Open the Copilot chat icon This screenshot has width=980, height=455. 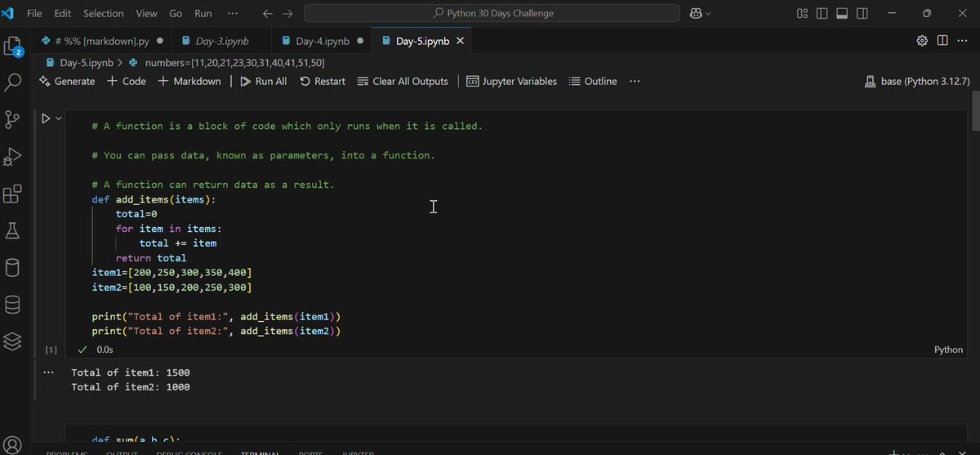(697, 13)
